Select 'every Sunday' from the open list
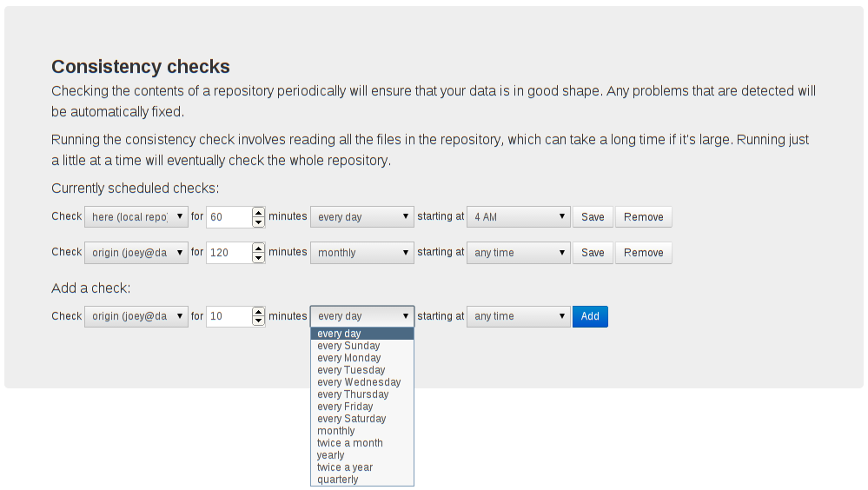Viewport: 868px width, 490px height. pos(348,346)
